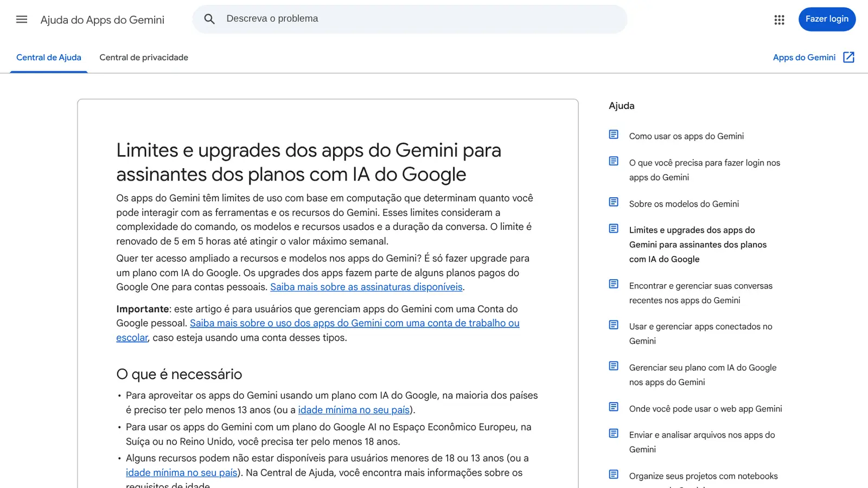Click article icon beside O que você precisa para fazer login
Screen dimensions: 868x488
click(x=614, y=161)
